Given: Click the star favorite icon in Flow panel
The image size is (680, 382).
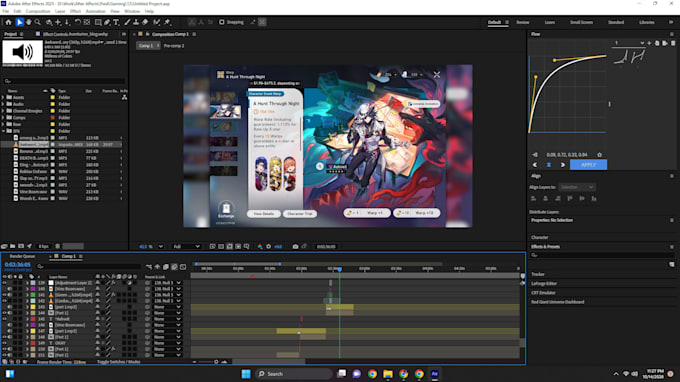Looking at the screenshot, I should click(599, 155).
